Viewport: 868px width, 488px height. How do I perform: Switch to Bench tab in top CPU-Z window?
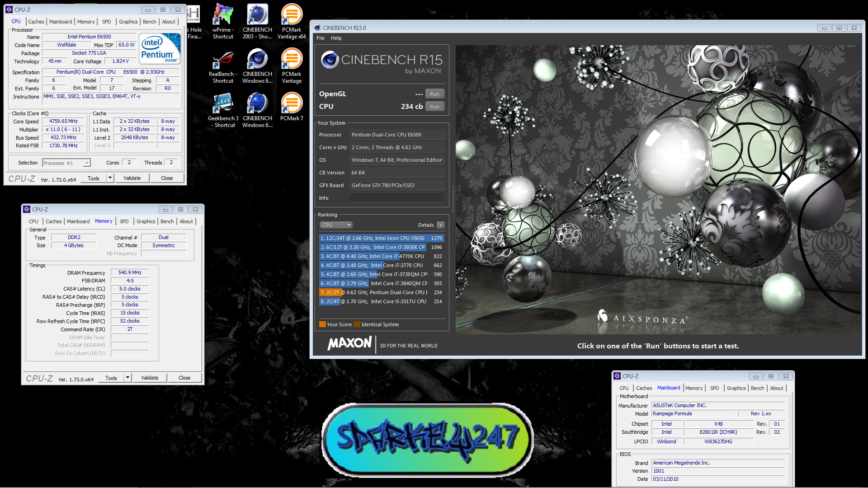coord(149,22)
